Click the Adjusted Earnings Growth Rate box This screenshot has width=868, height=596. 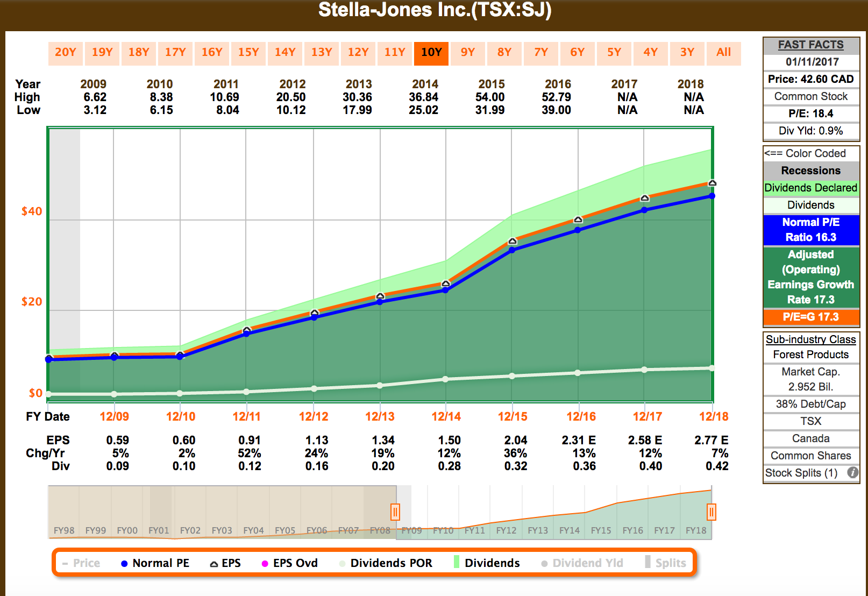811,277
